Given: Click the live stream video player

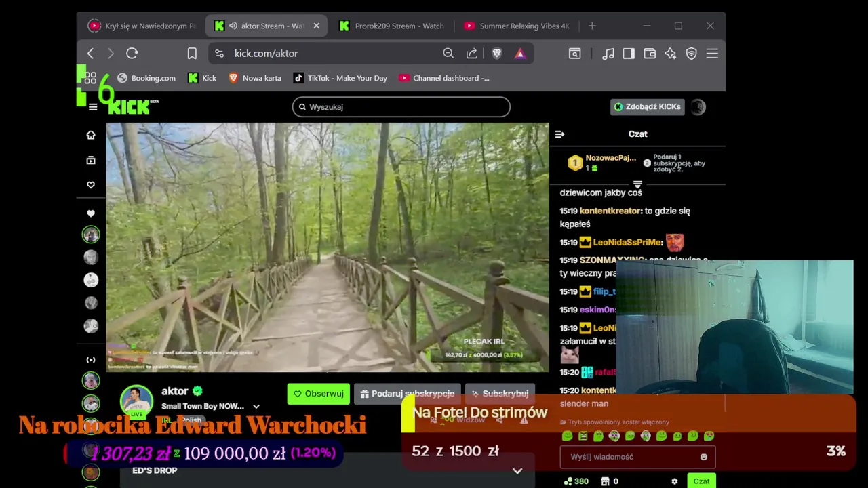Looking at the screenshot, I should point(328,247).
